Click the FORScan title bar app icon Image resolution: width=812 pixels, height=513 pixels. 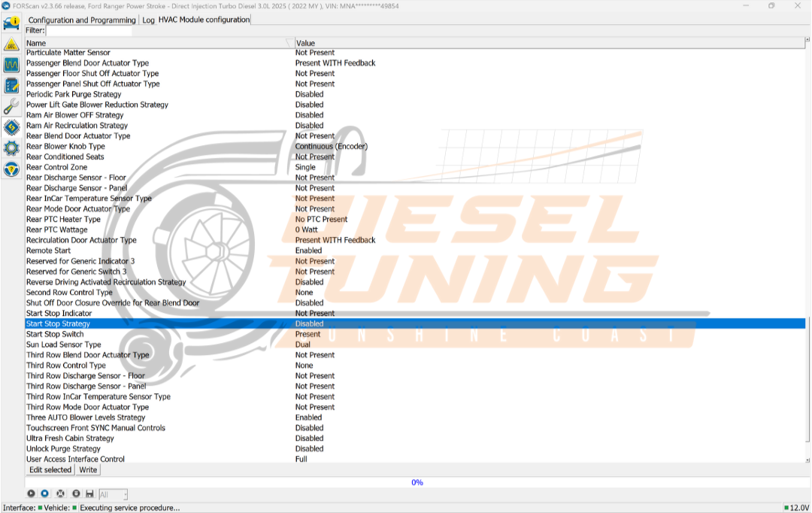[6, 6]
